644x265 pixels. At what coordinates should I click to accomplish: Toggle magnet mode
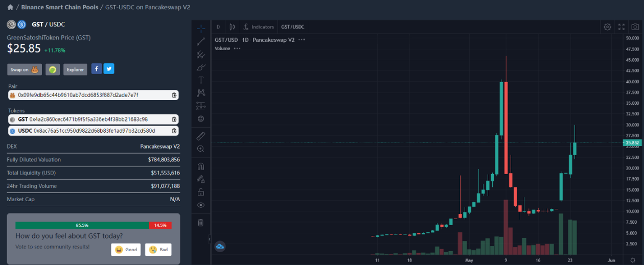(x=201, y=166)
